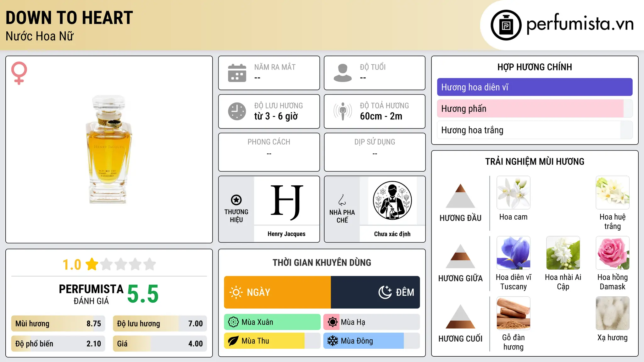Screen dimensions: 644x362
Task: Click the fifth grey rating star
Action: point(150,264)
